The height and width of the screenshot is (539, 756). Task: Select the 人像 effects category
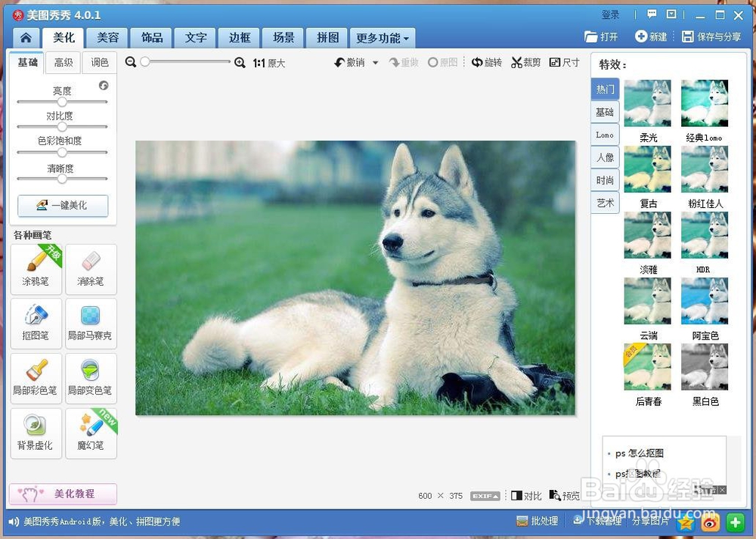[605, 158]
